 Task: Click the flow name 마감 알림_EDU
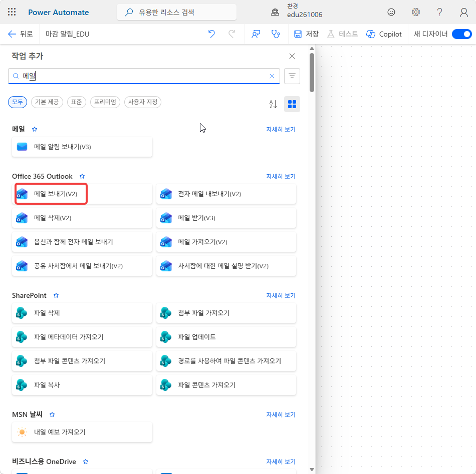pos(68,34)
